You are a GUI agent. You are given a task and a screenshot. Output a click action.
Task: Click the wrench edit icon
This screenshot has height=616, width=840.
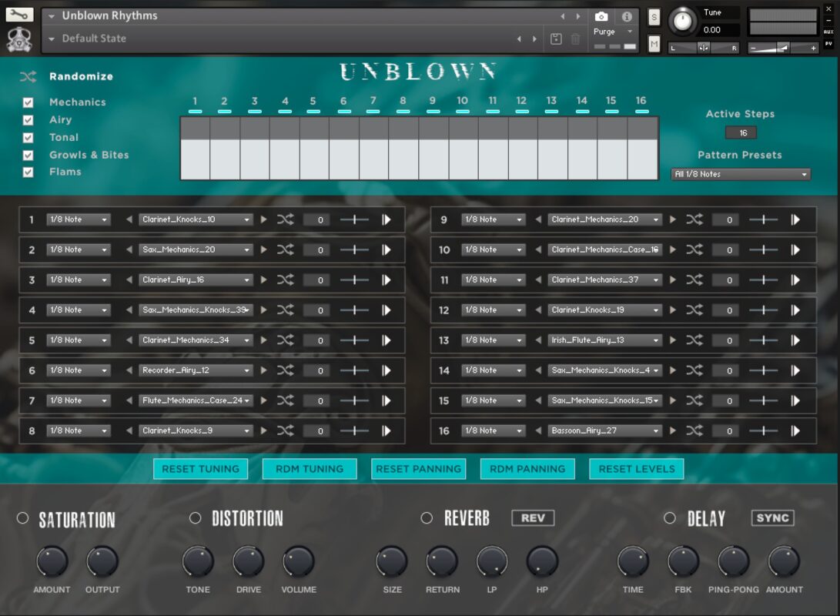tap(19, 15)
